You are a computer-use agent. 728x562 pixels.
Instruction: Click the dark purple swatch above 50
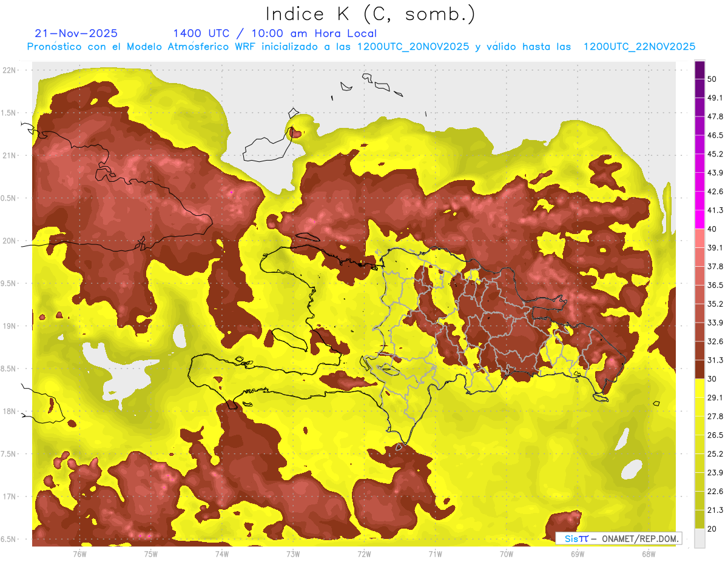point(699,70)
